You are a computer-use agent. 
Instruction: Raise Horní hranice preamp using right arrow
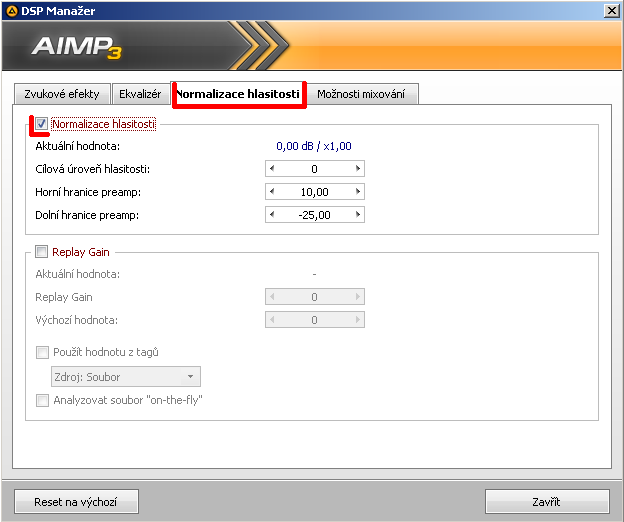pyautogui.click(x=358, y=191)
